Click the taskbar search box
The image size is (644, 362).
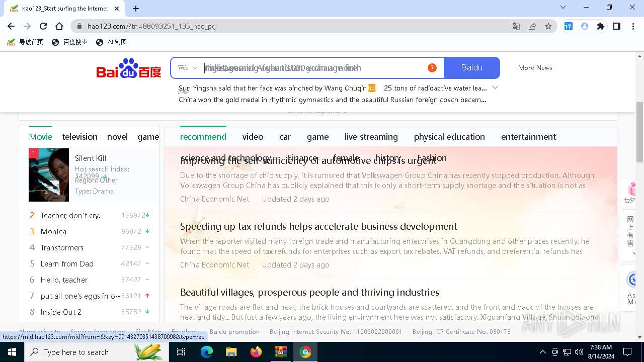coord(97,352)
